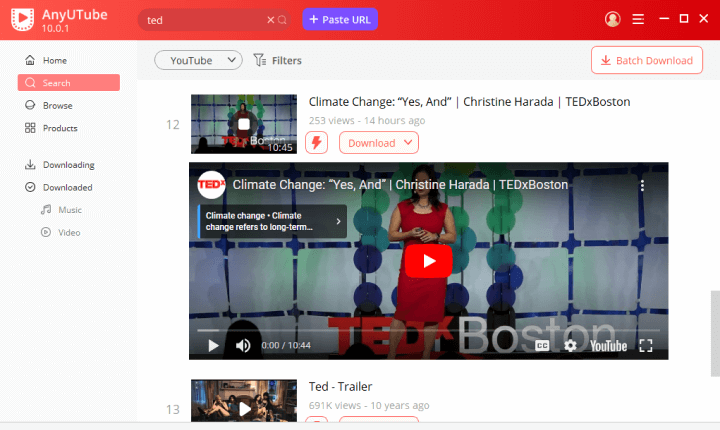
Task: Expand the YouTube site dropdown
Action: [x=198, y=60]
